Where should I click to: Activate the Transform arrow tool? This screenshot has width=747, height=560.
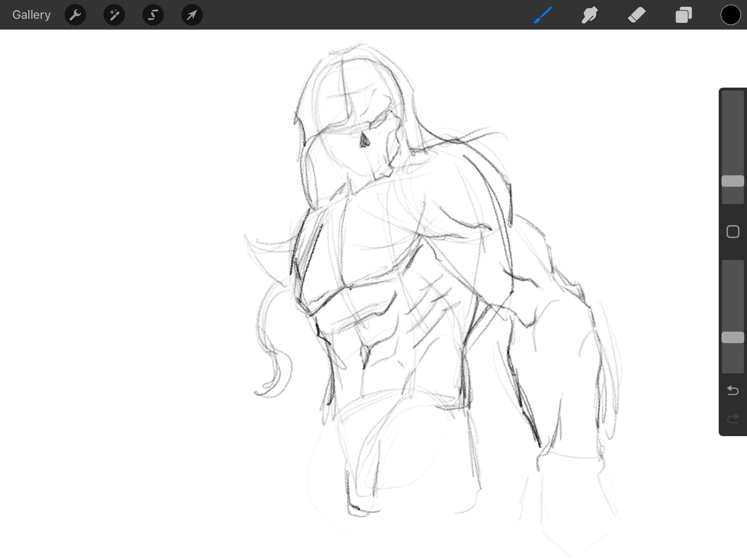(x=192, y=15)
